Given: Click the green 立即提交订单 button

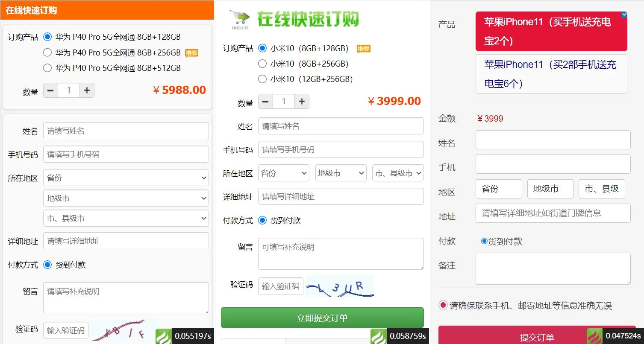Looking at the screenshot, I should tap(322, 318).
